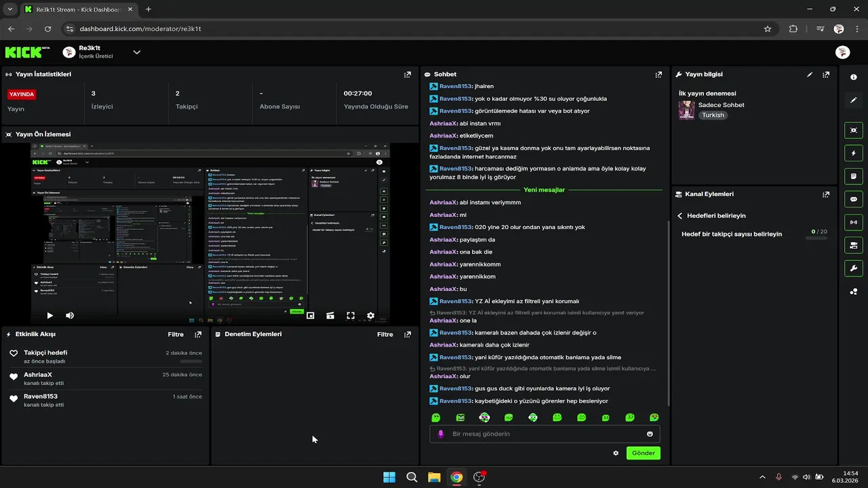Image resolution: width=868 pixels, height=488 pixels.
Task: Select Hedef bir takipçi sayısı belirleyin
Action: [x=732, y=234]
